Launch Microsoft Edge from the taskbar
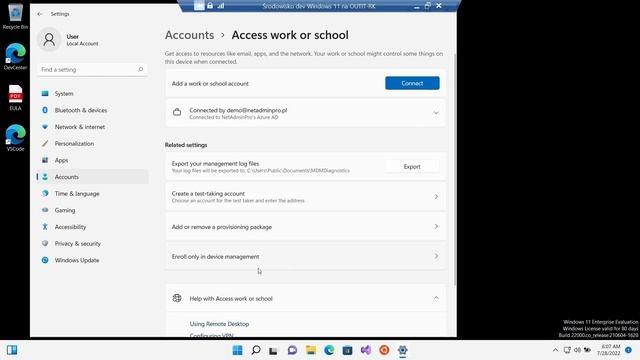 [329, 350]
